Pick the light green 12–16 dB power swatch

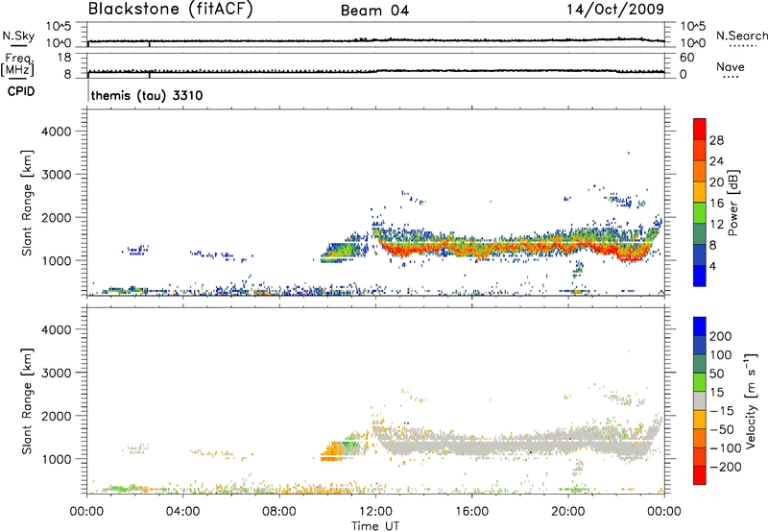(x=700, y=213)
